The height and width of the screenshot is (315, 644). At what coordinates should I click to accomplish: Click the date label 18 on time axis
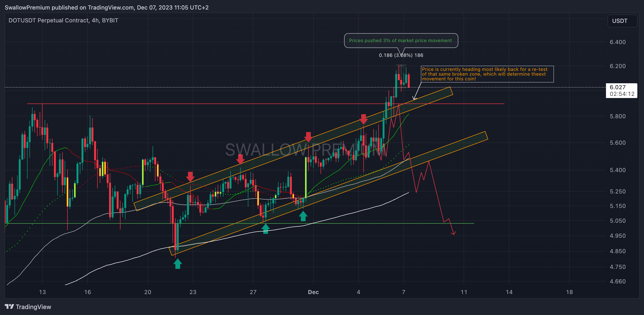[x=569, y=292]
